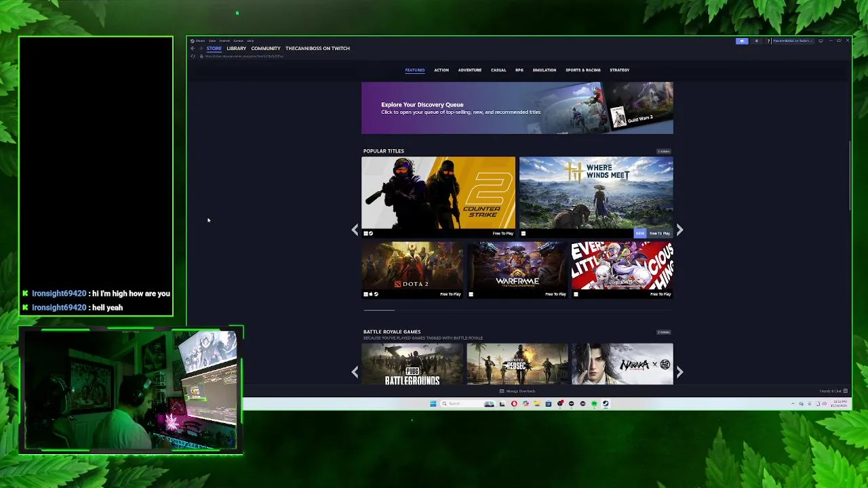868x488 pixels.
Task: Open the Windows Start menu
Action: coord(433,403)
